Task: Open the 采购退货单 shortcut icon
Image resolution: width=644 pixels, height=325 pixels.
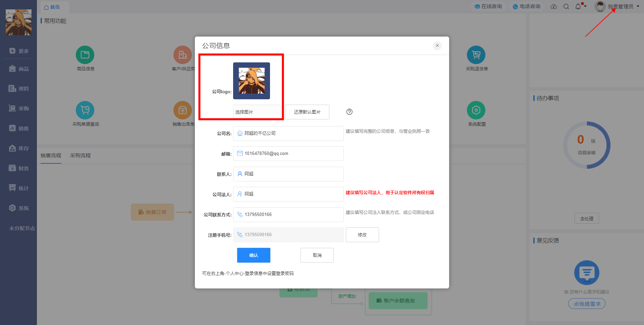Action: click(x=476, y=55)
